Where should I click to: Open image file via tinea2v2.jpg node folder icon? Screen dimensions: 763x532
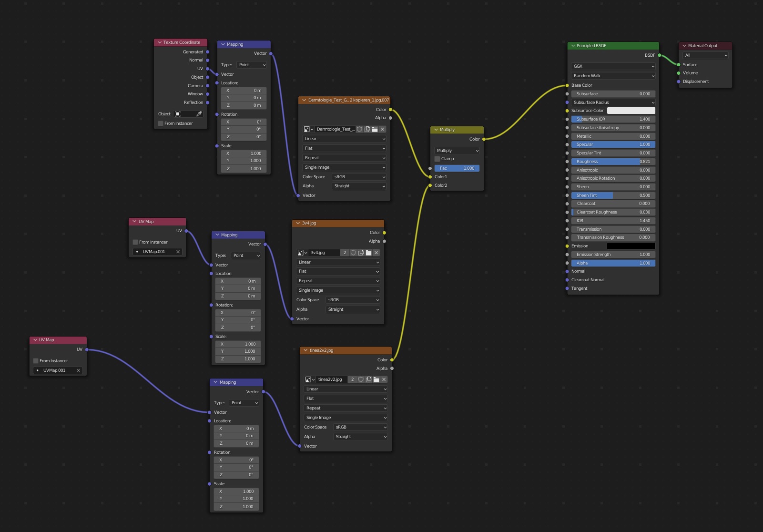[376, 379]
